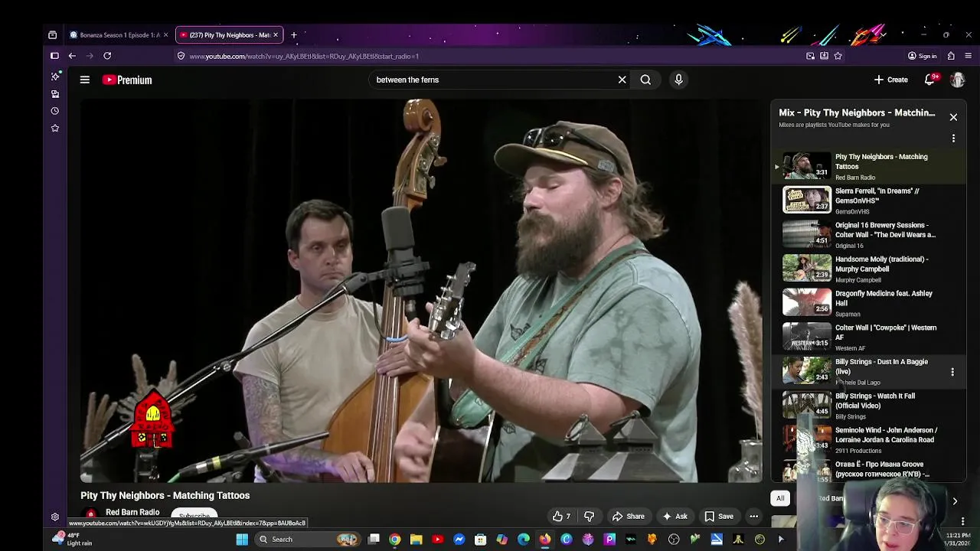
Task: Open options for Dust In A Baggie
Action: (x=952, y=372)
